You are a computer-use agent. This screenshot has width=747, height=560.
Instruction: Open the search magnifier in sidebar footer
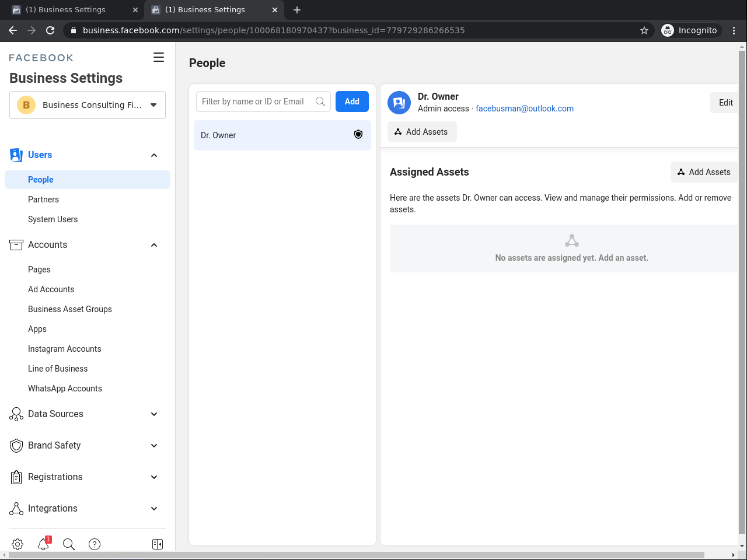pos(69,544)
